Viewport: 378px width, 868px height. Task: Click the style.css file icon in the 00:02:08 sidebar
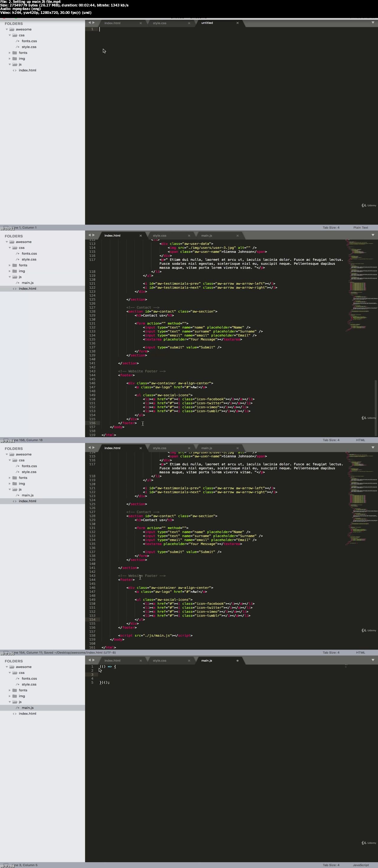pos(17,684)
